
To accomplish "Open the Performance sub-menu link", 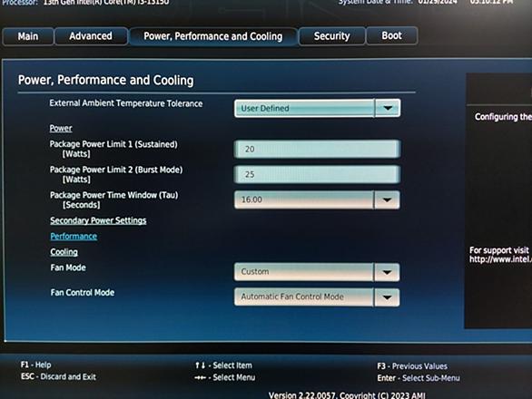I will 74,237.
